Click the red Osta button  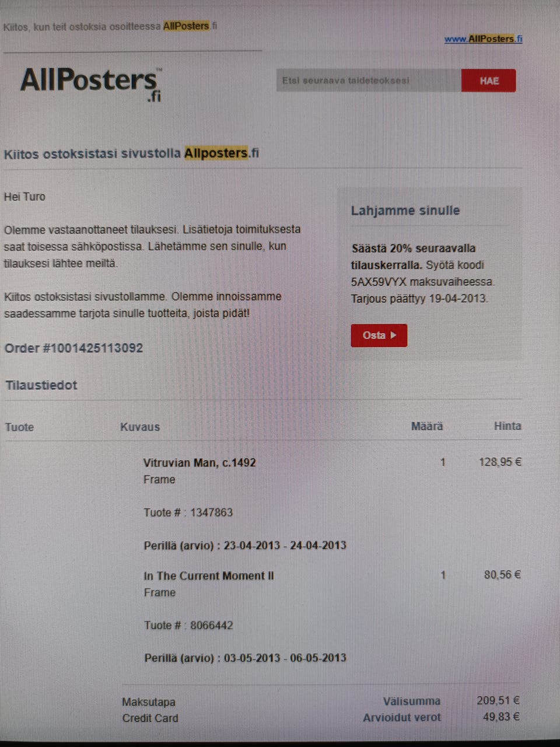379,336
